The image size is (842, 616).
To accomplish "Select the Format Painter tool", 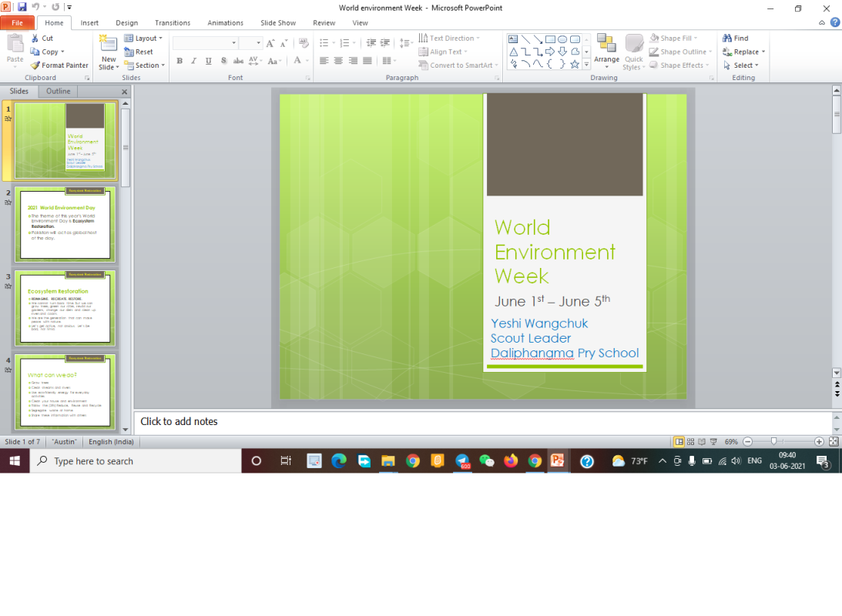I will click(x=59, y=65).
